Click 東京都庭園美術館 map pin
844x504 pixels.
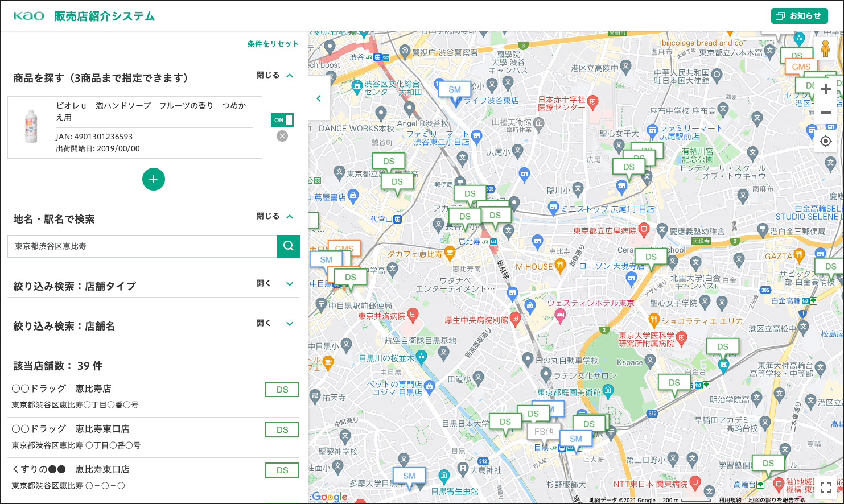[608, 391]
